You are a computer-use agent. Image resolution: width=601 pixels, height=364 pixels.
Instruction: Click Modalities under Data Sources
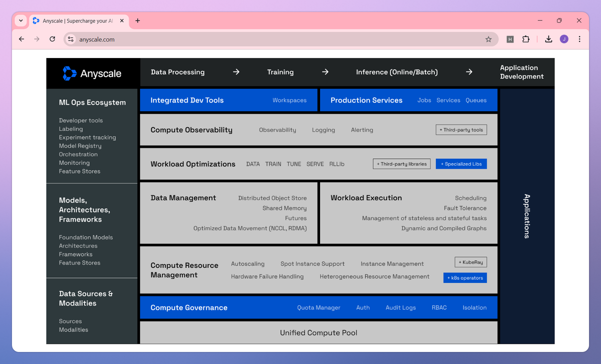tap(74, 329)
